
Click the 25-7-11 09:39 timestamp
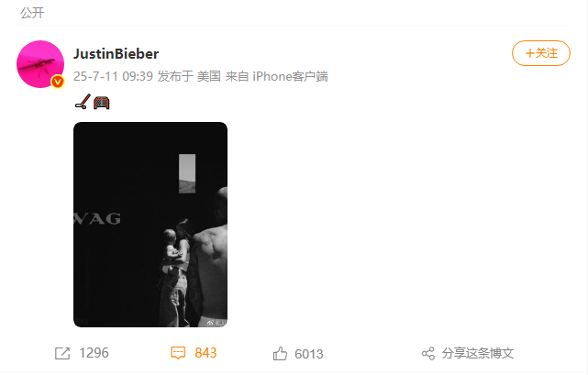(113, 76)
